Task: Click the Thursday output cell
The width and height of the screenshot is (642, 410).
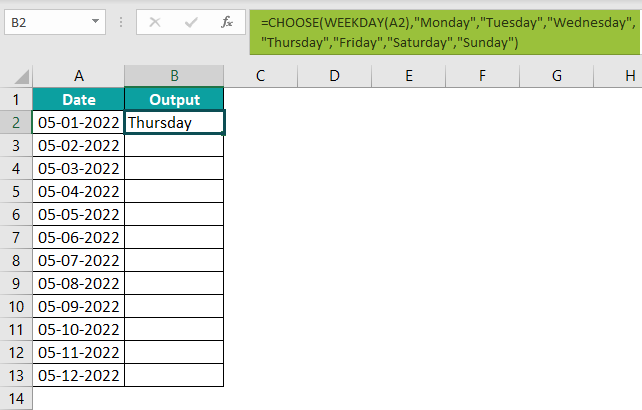Action: pos(174,122)
